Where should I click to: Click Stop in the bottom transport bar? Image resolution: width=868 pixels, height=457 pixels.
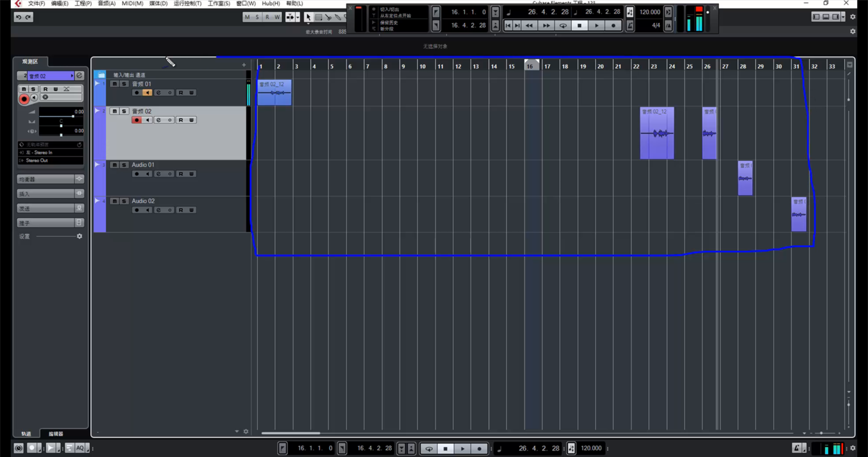(x=446, y=448)
